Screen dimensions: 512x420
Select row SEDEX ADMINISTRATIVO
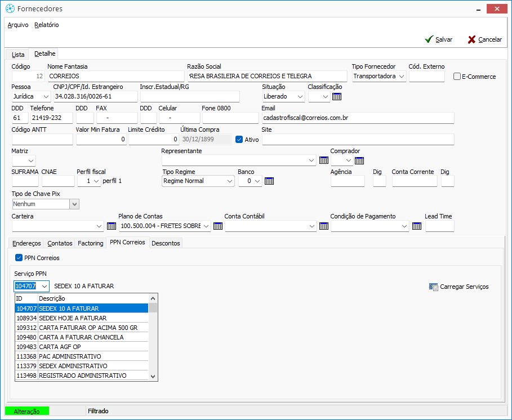coord(82,366)
